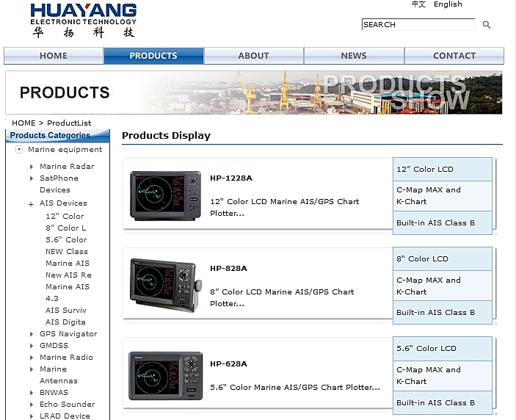The width and height of the screenshot is (516, 420).
Task: Click the HP-828A product title
Action: point(228,268)
